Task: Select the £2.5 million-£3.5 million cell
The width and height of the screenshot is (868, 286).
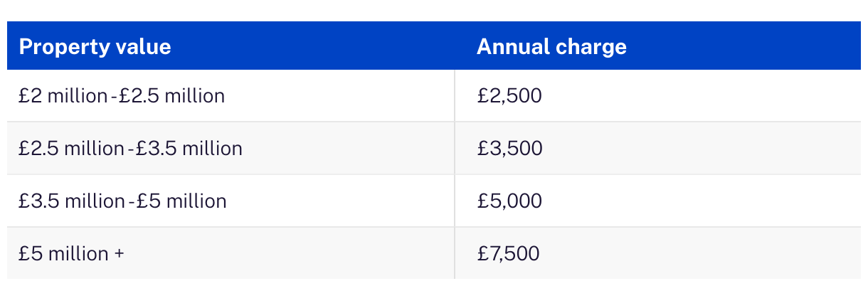Action: [130, 148]
